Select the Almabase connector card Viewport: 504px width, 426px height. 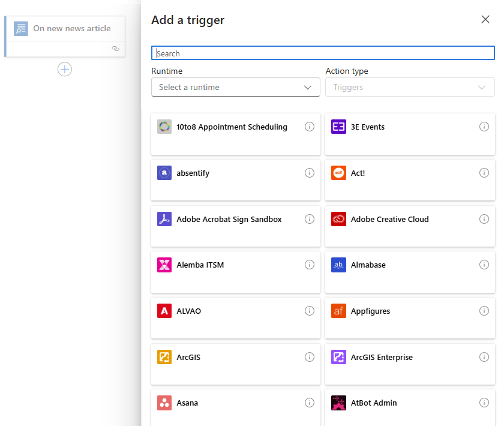coord(410,272)
